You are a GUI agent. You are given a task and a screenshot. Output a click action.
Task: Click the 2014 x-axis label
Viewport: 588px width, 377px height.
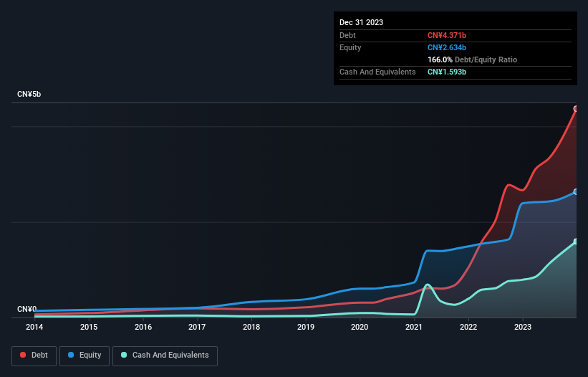point(34,327)
